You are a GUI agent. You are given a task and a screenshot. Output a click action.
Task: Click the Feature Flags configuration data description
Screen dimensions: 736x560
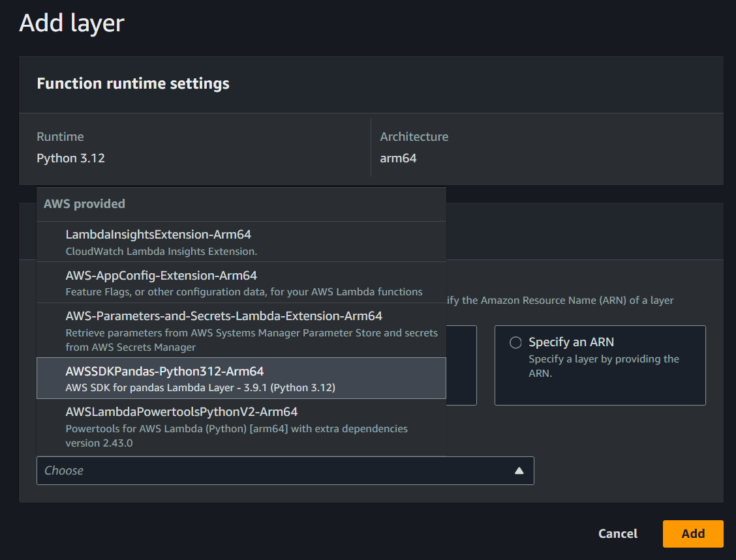[244, 291]
